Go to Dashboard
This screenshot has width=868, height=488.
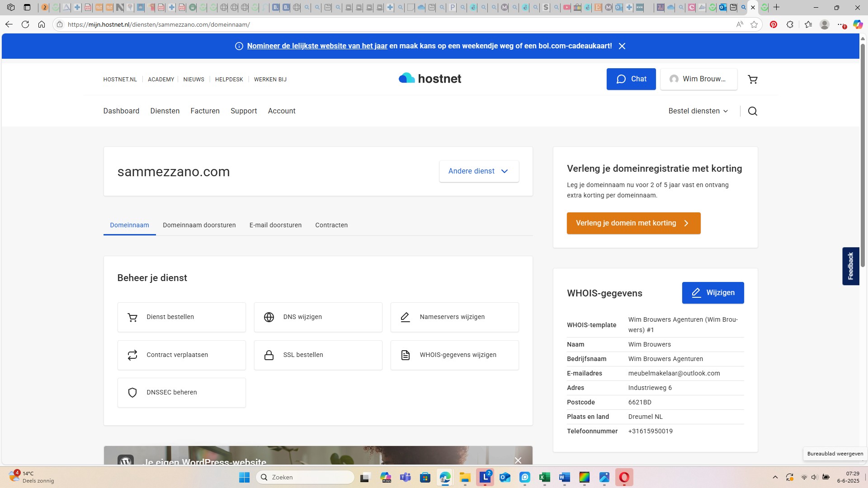(x=121, y=111)
